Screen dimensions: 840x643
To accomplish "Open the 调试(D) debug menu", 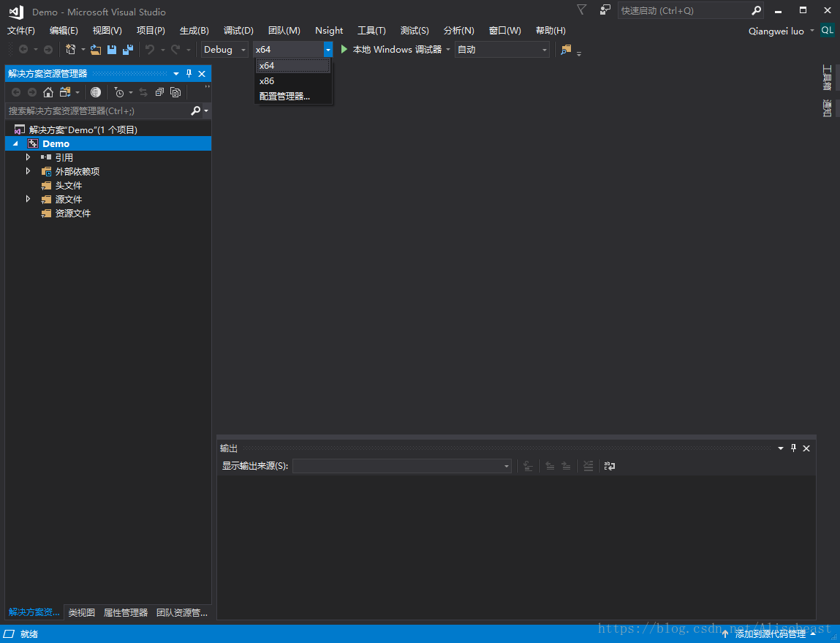I will (x=238, y=31).
